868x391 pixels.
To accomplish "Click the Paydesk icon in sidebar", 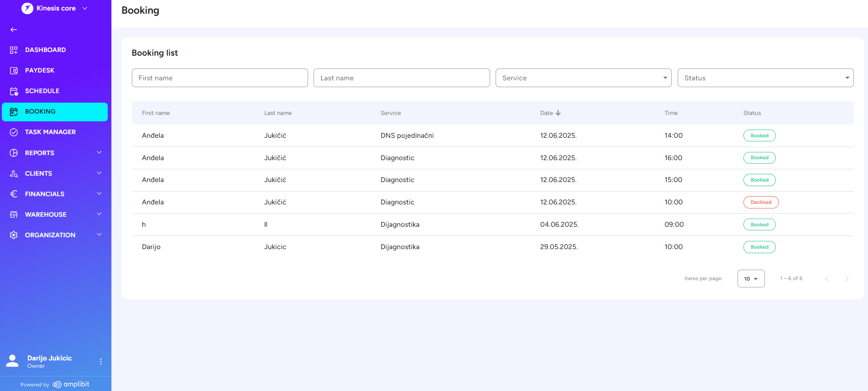I will pyautogui.click(x=14, y=71).
